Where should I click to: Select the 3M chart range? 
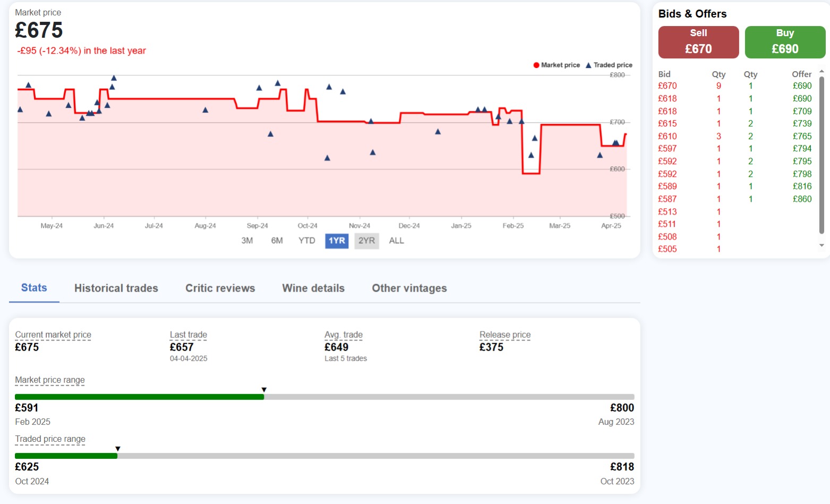pos(247,241)
